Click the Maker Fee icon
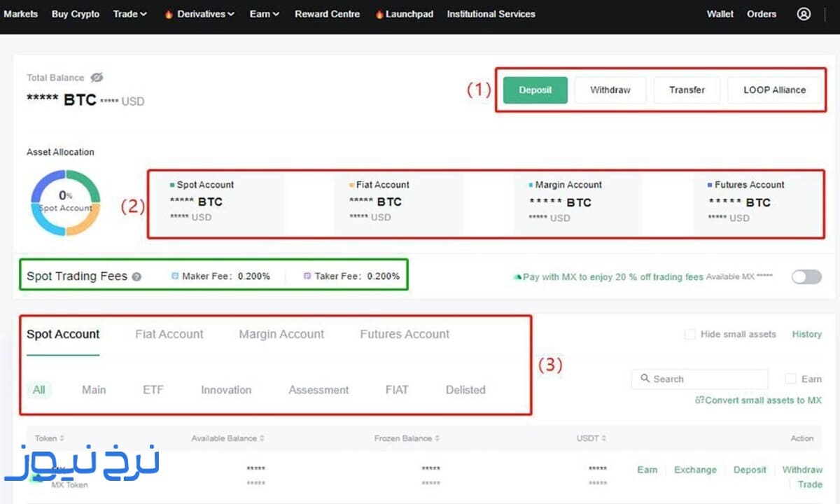The image size is (840, 504). (175, 276)
